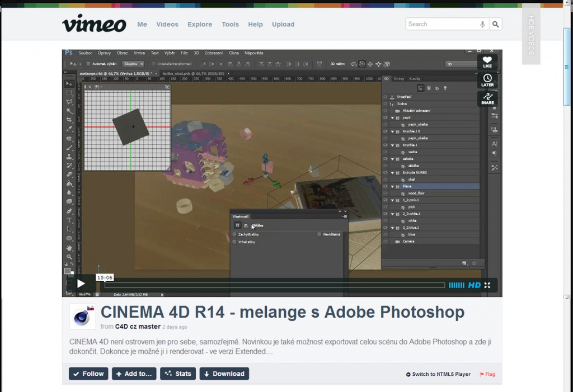Toggle visibility of papir layer

click(385, 117)
